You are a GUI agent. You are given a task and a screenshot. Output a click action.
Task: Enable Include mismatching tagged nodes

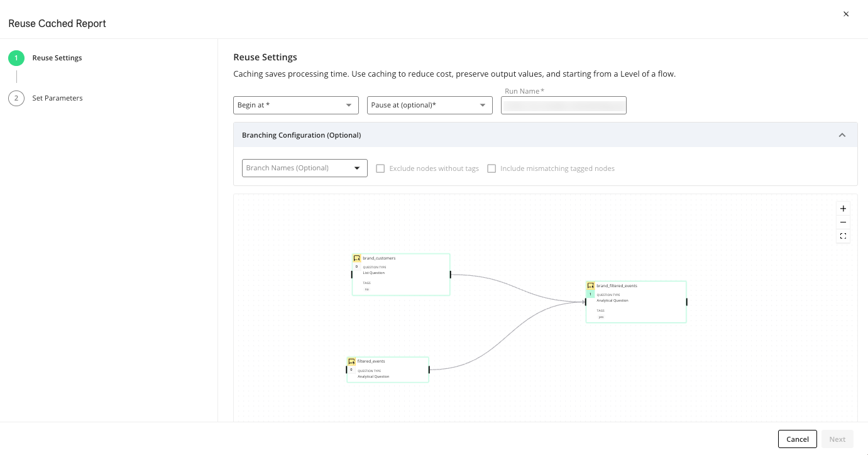pos(492,168)
